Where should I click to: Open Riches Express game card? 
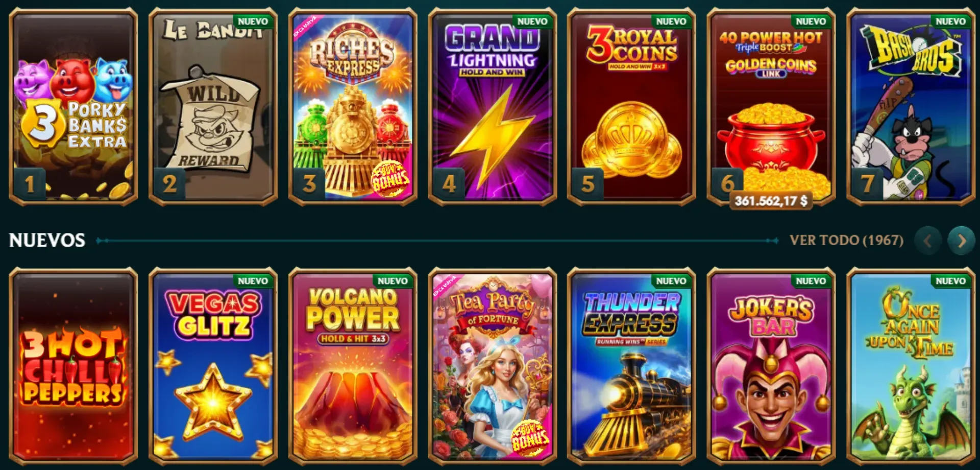click(353, 106)
